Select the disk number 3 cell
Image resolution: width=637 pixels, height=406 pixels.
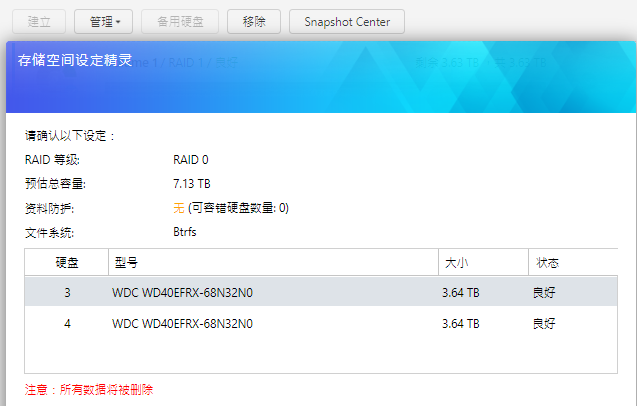(67, 293)
